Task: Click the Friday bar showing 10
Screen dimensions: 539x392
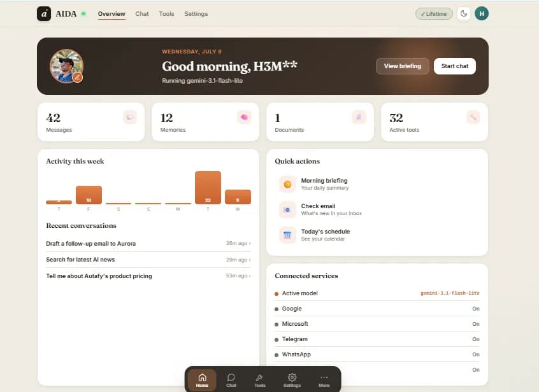Action: [89, 195]
